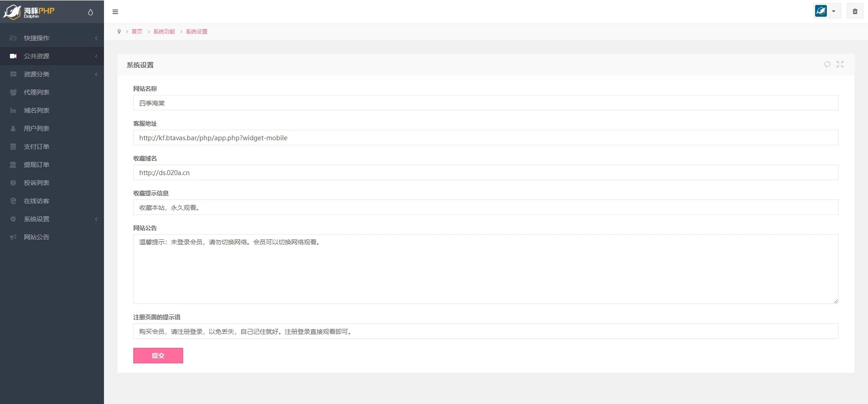The height and width of the screenshot is (404, 868).
Task: Expand the 快捷操作 sidebar menu
Action: (52, 38)
